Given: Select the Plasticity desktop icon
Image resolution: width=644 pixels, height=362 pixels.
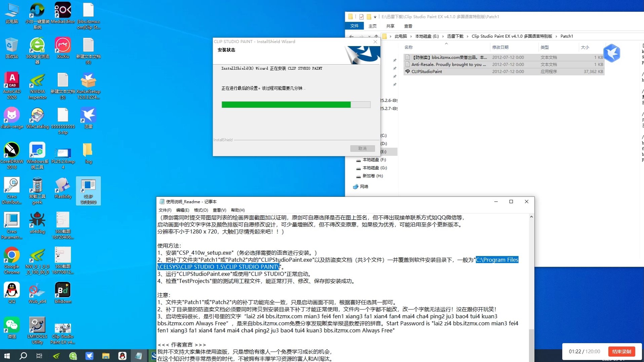Looking at the screenshot, I should coord(63,188).
